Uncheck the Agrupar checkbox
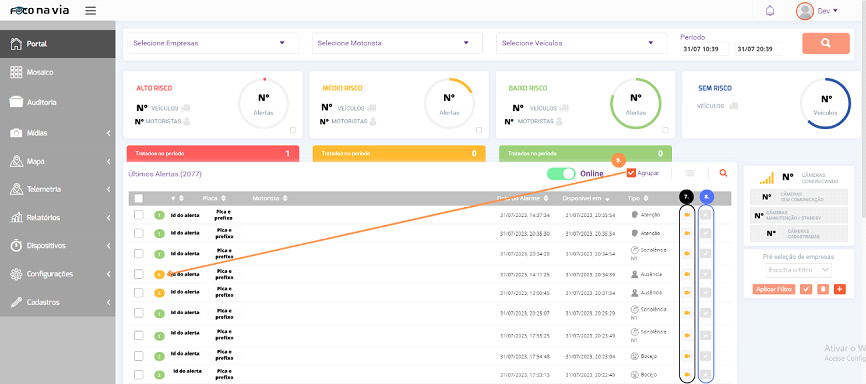This screenshot has width=866, height=384. tap(631, 173)
